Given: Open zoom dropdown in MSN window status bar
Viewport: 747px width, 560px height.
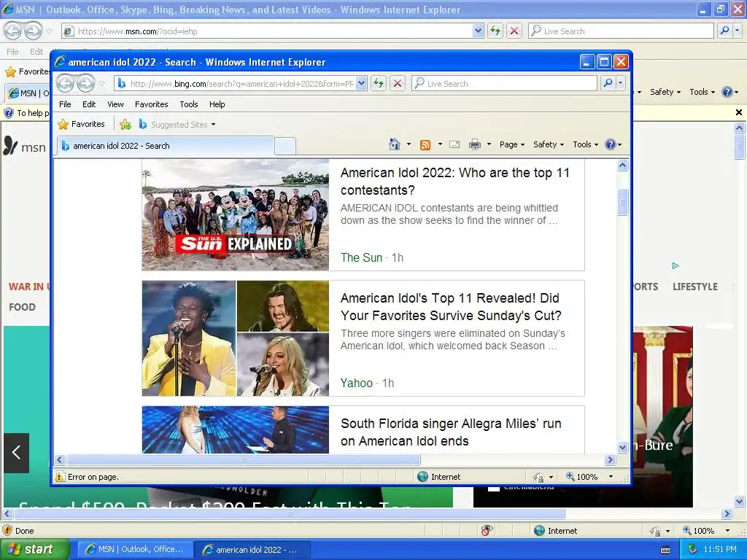Looking at the screenshot, I should click(727, 531).
